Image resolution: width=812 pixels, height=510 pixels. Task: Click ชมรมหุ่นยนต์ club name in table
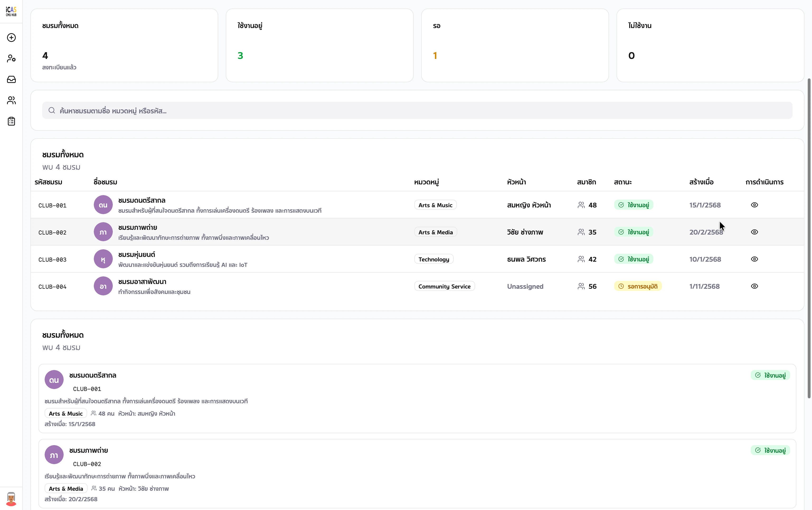point(137,254)
